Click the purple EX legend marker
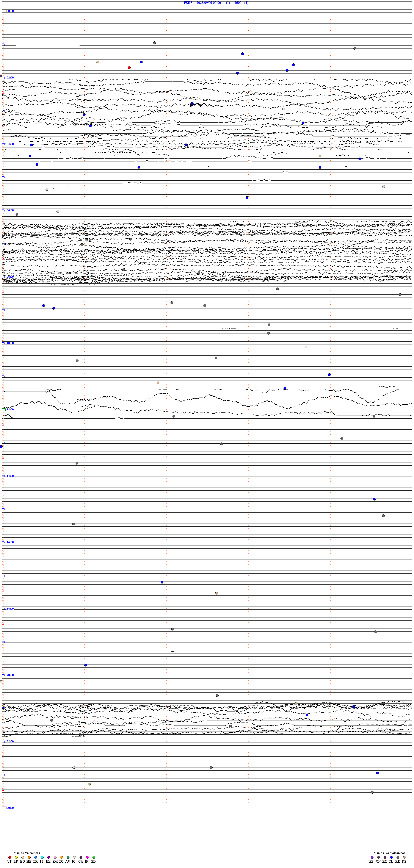Screen dimensions: 414x868 (49, 857)
